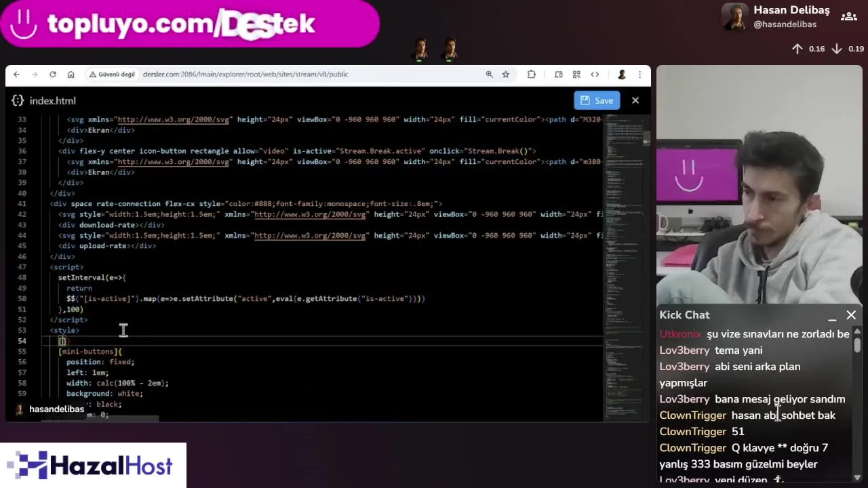Click the topluyo smiley logo
This screenshot has width=868, height=488.
click(24, 24)
